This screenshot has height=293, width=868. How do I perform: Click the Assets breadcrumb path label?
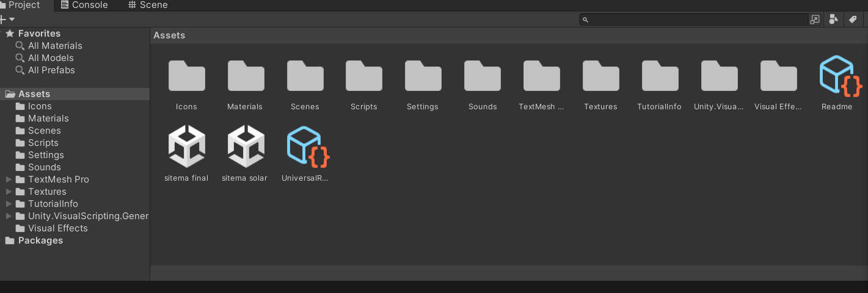pyautogui.click(x=169, y=35)
